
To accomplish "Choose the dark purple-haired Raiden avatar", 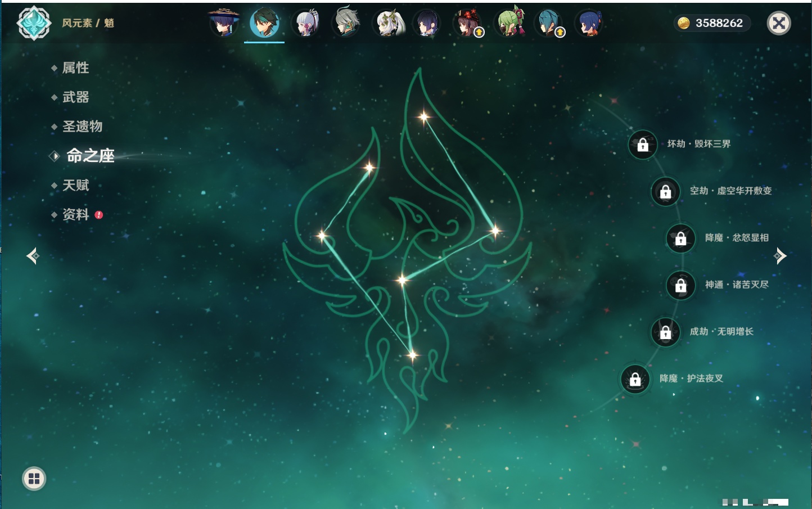I will click(427, 23).
